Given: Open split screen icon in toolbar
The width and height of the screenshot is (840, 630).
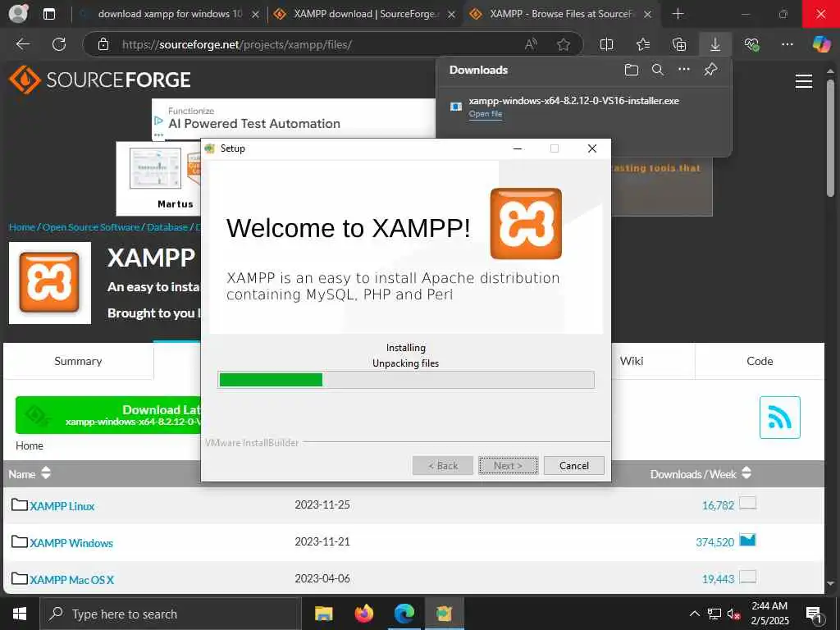Looking at the screenshot, I should [606, 44].
